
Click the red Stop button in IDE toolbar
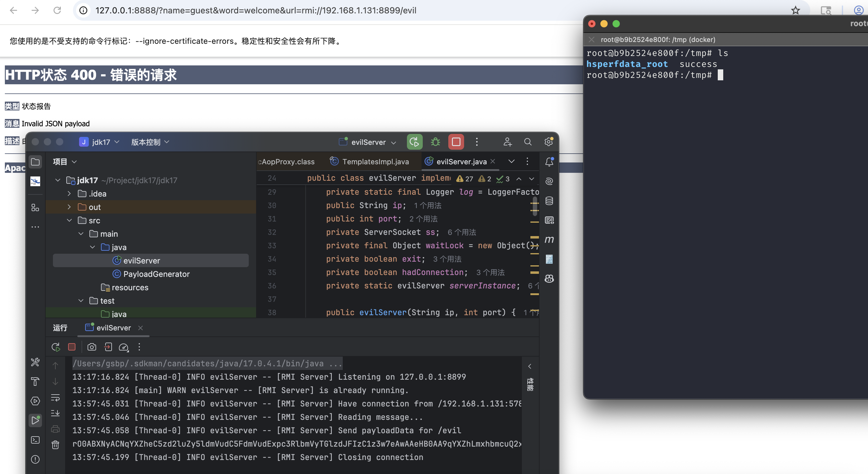(x=456, y=142)
